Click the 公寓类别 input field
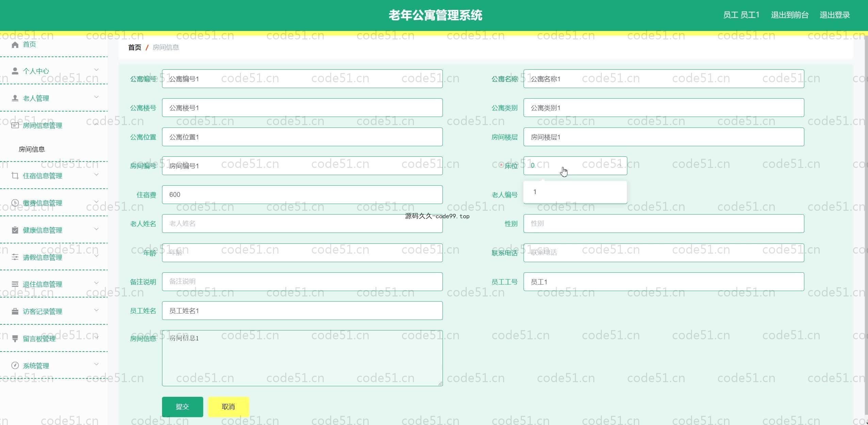Screen dimensions: 868x425 (x=664, y=108)
